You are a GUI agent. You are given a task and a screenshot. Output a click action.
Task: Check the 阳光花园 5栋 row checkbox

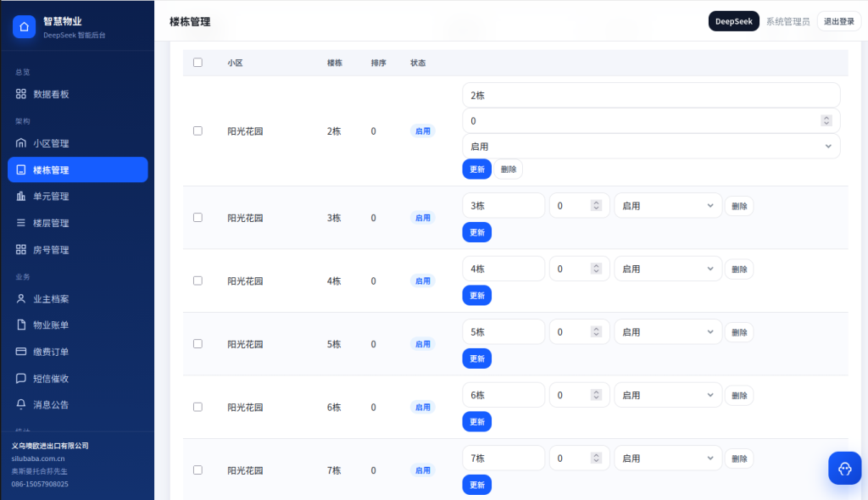point(198,344)
